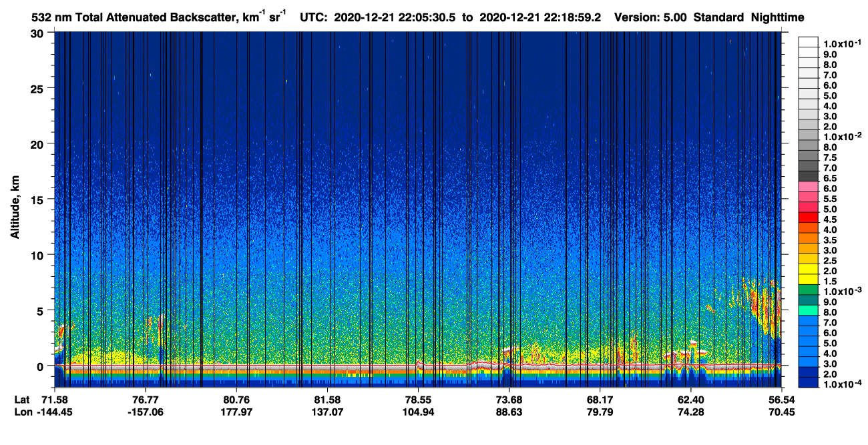Select the yellow 1.5 colorbar swatch
868x445 pixels.
click(808, 280)
